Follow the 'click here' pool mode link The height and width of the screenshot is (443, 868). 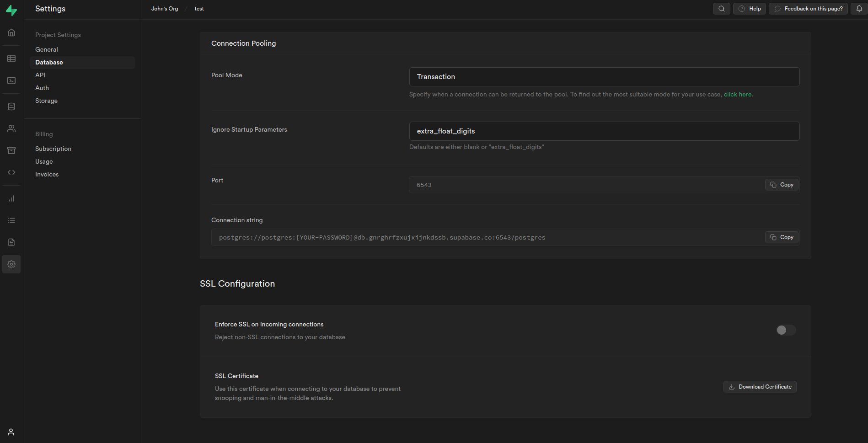pyautogui.click(x=737, y=94)
